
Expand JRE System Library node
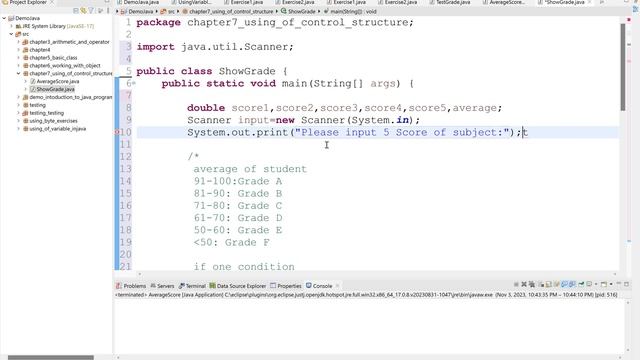(x=11, y=26)
